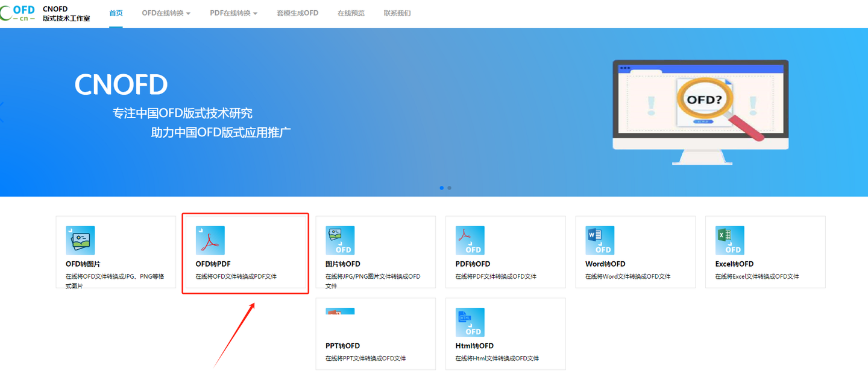Open the 在线预览 page link

pos(351,12)
